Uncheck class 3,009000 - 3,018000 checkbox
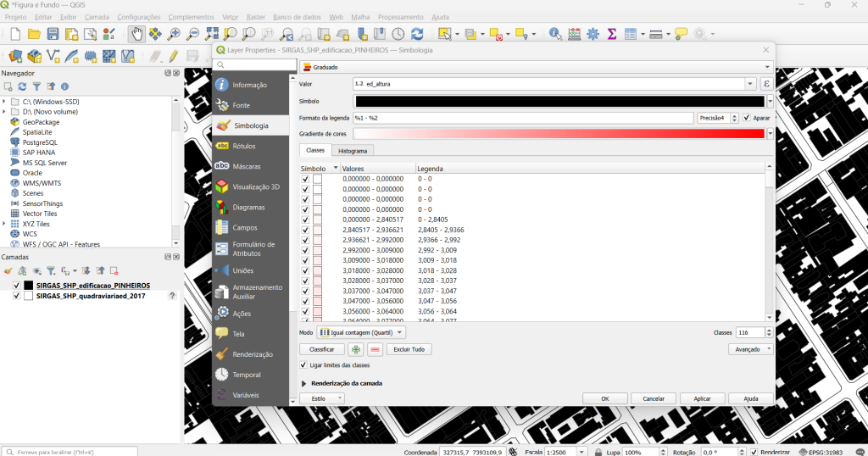Screen dimensions: 868x456 305,260
